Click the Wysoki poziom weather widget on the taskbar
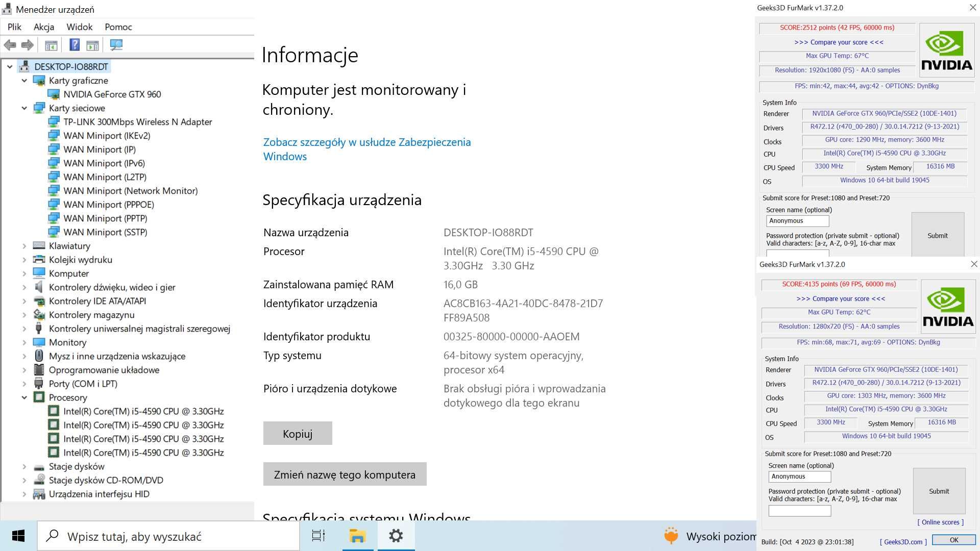980x551 pixels. [x=709, y=536]
